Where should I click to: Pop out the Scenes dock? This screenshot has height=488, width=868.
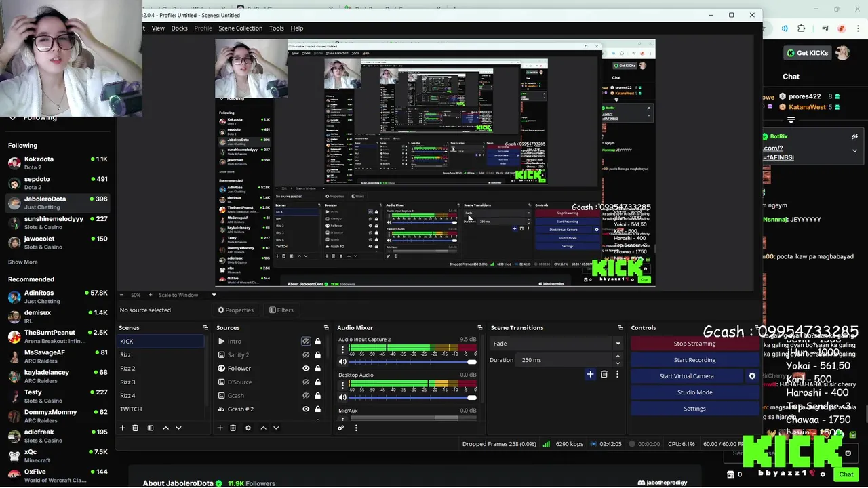pos(205,328)
